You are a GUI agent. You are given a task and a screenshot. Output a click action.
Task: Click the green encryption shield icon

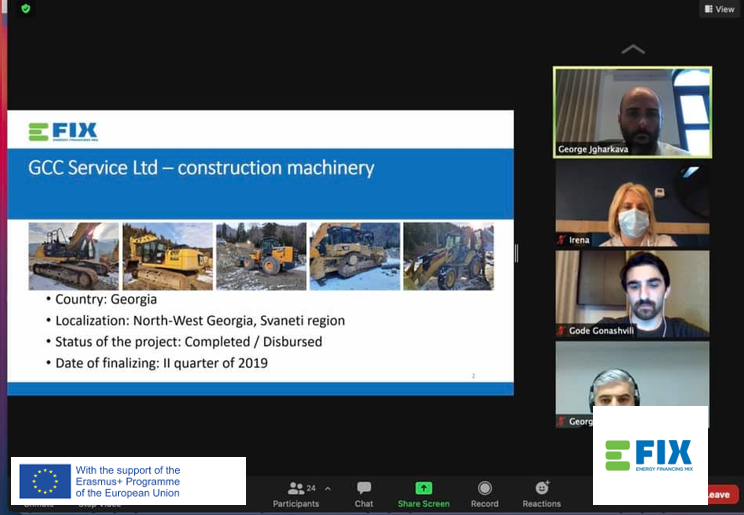click(x=26, y=9)
